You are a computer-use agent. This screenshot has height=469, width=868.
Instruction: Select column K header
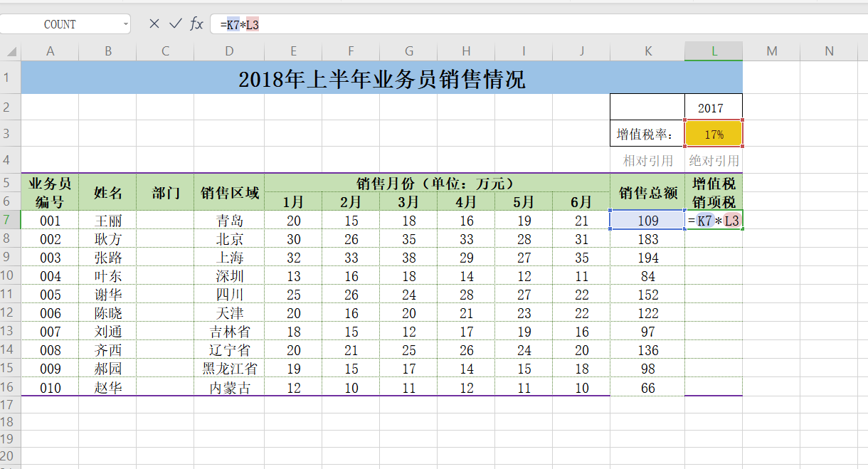pyautogui.click(x=647, y=51)
